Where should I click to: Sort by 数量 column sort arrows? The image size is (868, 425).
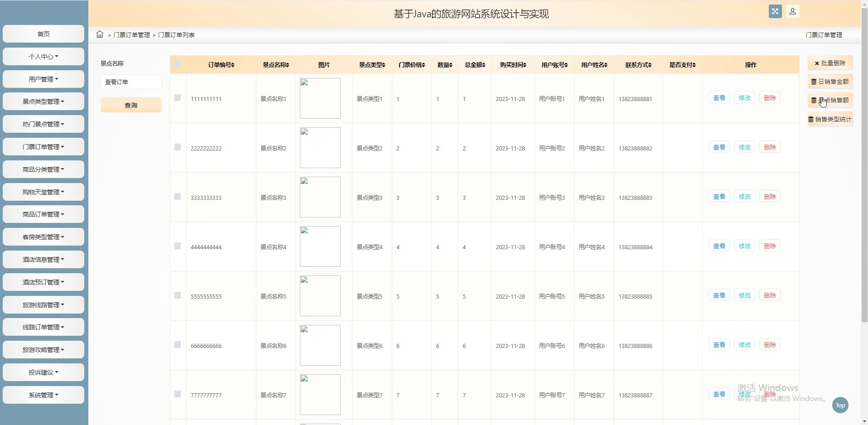click(x=451, y=65)
